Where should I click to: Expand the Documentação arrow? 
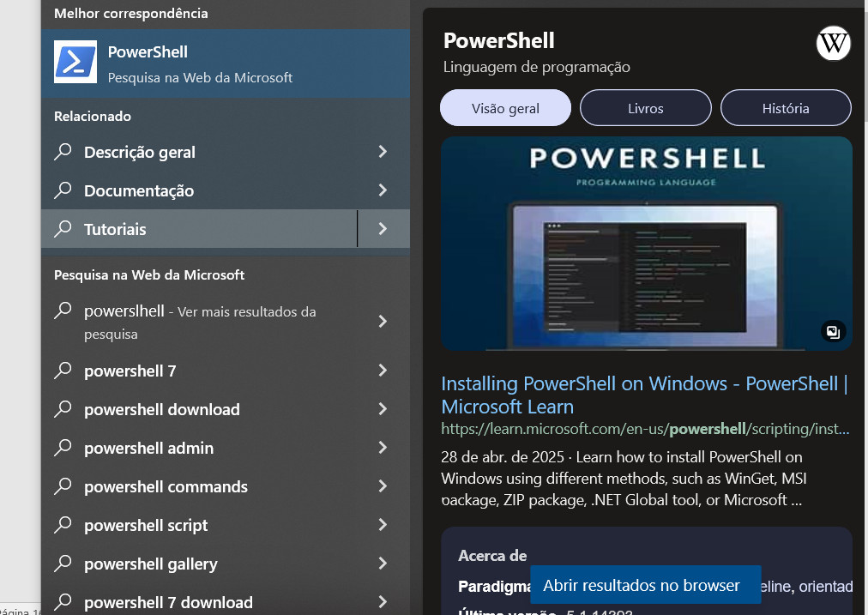pos(383,190)
